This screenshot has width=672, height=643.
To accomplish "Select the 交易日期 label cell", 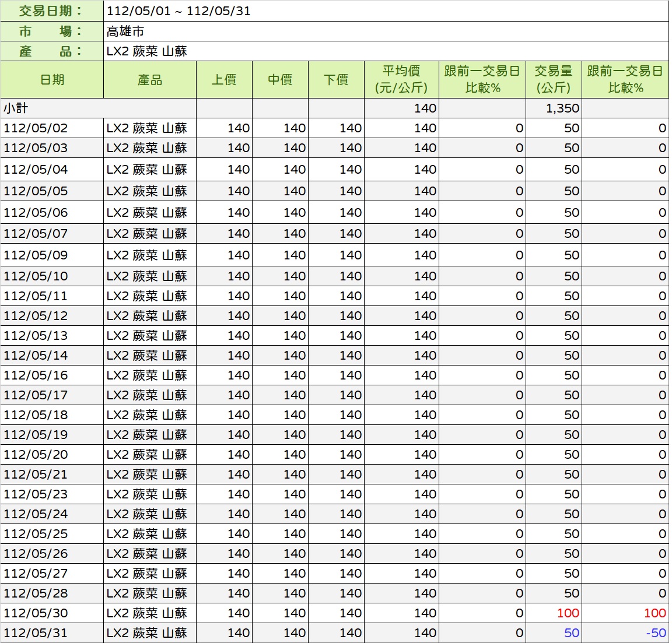I will 51,11.
